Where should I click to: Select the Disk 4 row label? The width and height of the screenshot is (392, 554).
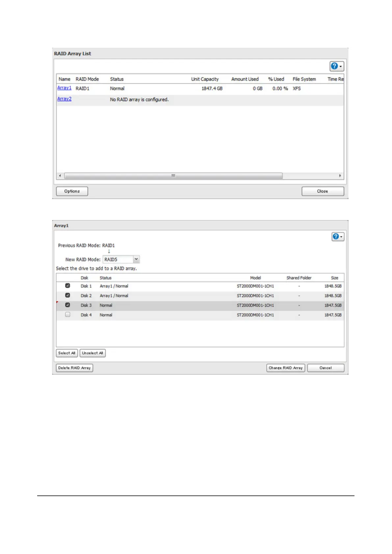coord(86,315)
